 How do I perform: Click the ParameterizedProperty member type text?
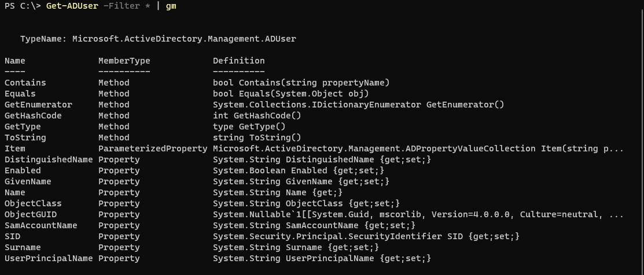pos(153,148)
